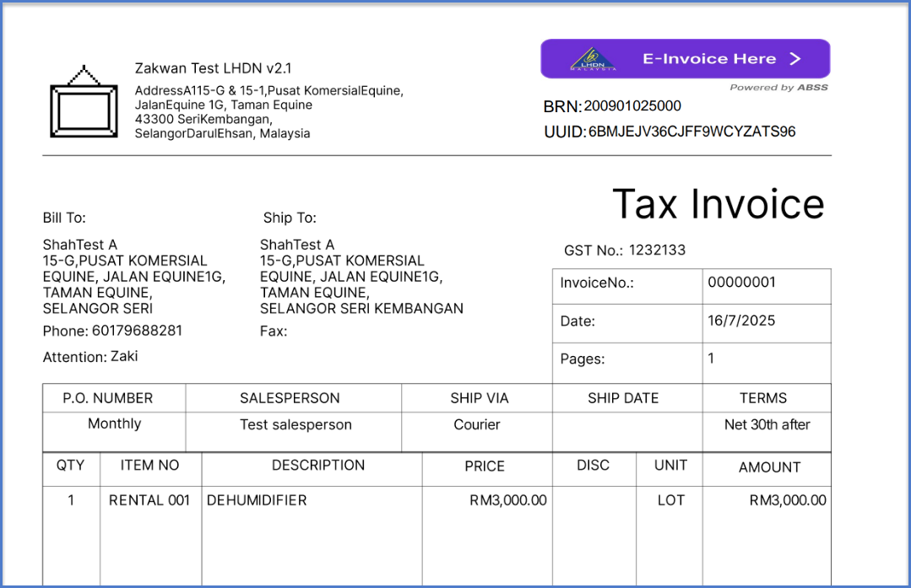Select the UUID value text

point(691,132)
